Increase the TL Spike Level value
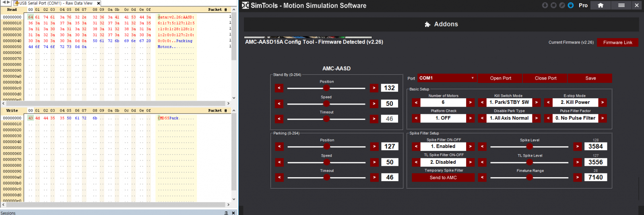Screen dimensions: 644x215 coord(578,162)
